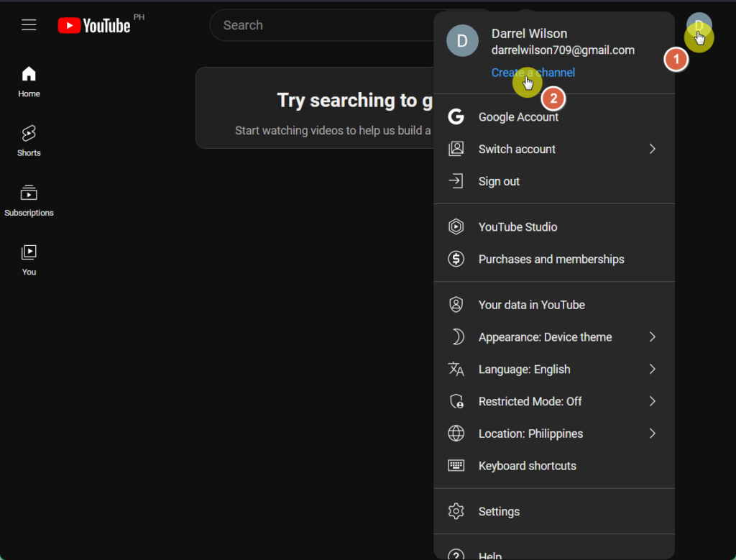Click the YouTube logo
Image resolution: width=736 pixels, height=560 pixels.
(x=94, y=25)
